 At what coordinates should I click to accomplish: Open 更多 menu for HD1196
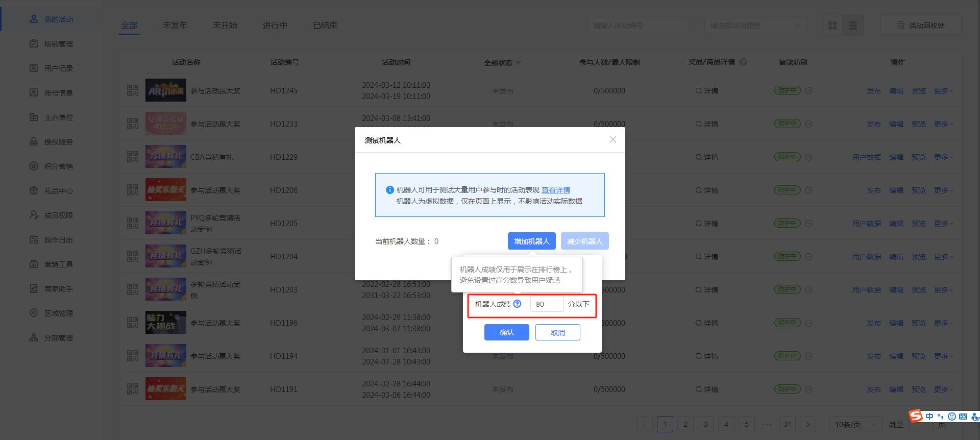pyautogui.click(x=943, y=323)
